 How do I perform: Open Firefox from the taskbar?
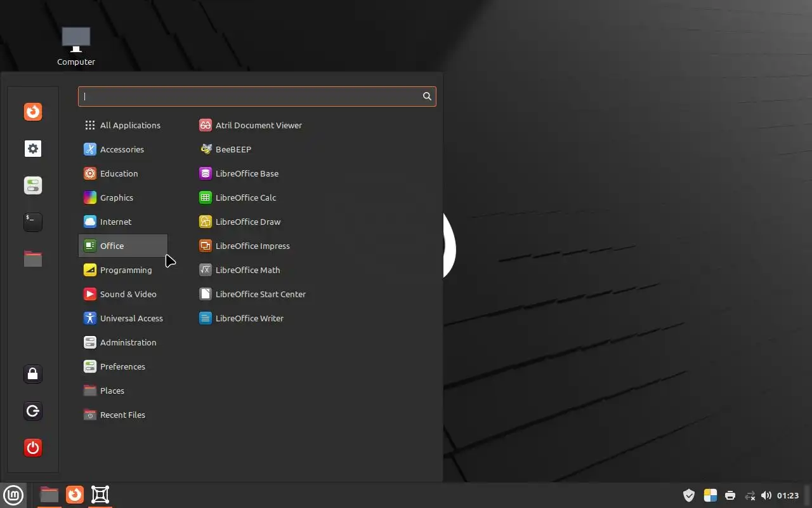tap(75, 495)
